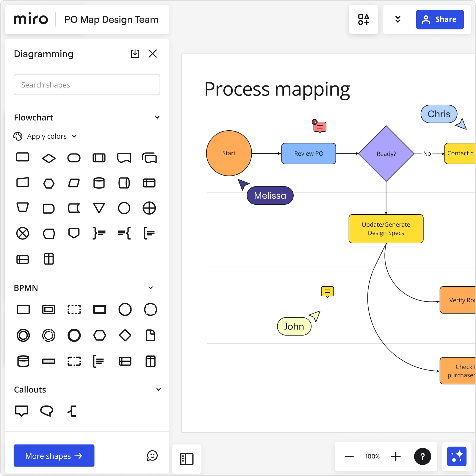Choose the curly brace callout shape
This screenshot has width=476, height=476.
pyautogui.click(x=72, y=411)
